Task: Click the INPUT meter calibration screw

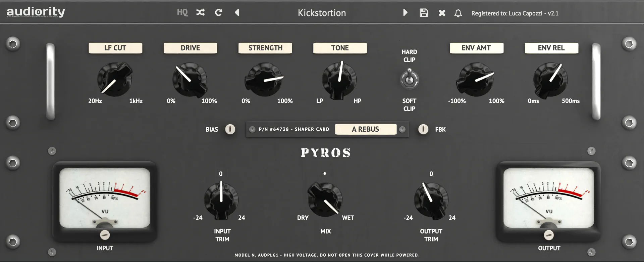Action: [x=105, y=235]
